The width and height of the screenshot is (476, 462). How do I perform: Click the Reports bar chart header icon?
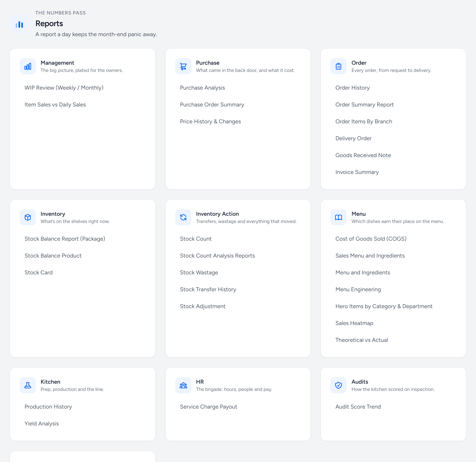[x=19, y=24]
